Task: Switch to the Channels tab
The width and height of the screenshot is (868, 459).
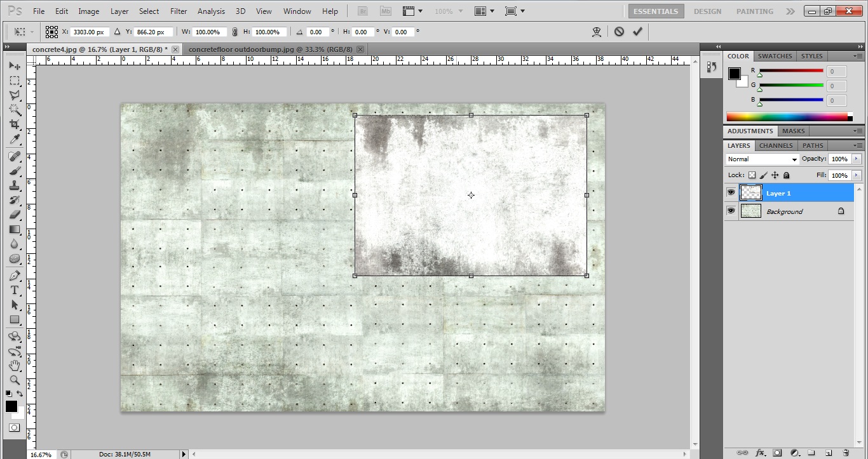Action: (x=776, y=145)
